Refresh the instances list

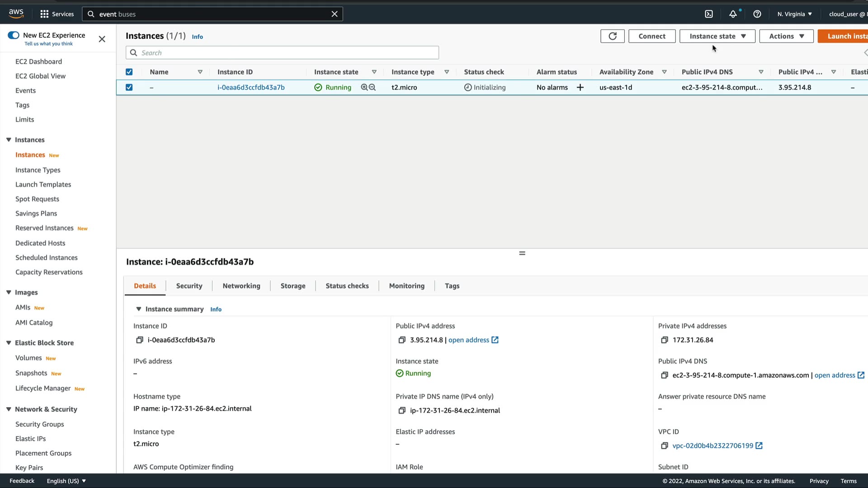point(613,36)
